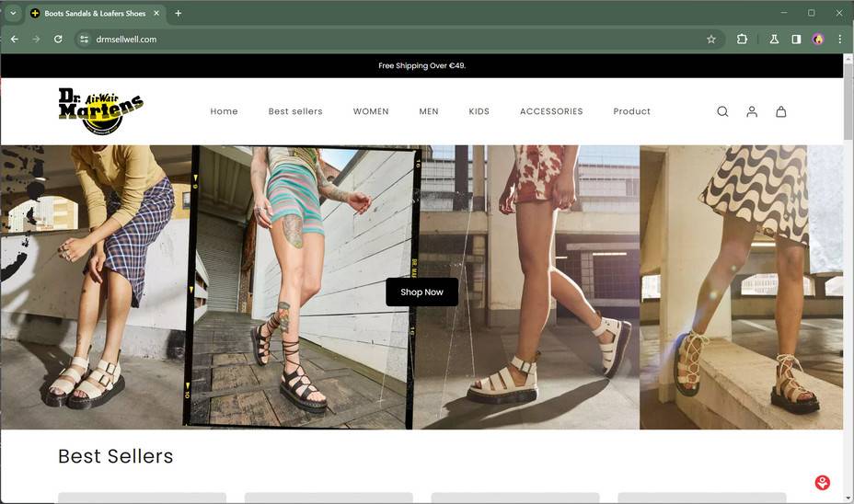Click the browser forward arrow

(36, 40)
